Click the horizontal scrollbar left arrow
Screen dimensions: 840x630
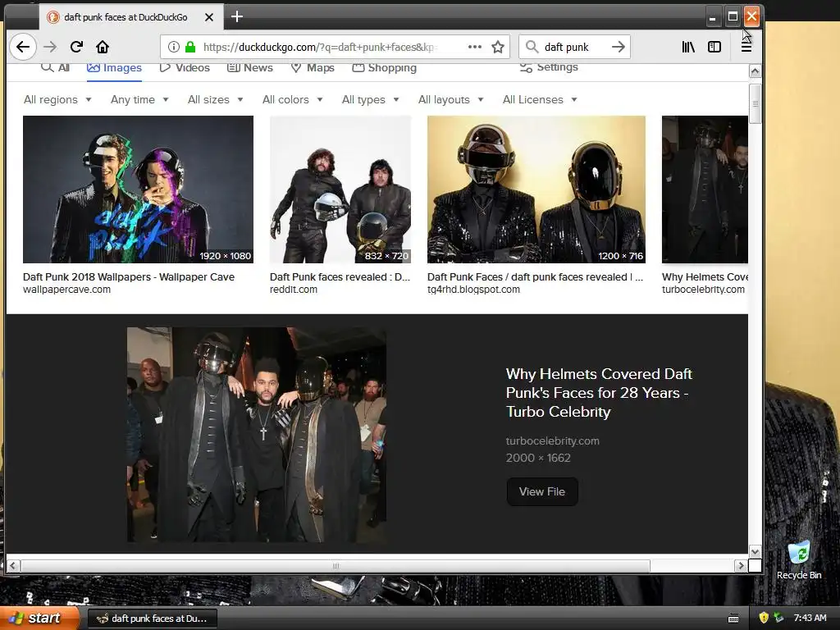pyautogui.click(x=13, y=566)
